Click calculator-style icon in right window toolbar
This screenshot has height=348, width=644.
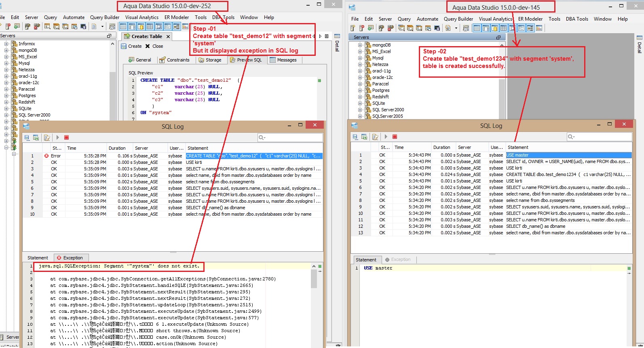[x=466, y=28]
